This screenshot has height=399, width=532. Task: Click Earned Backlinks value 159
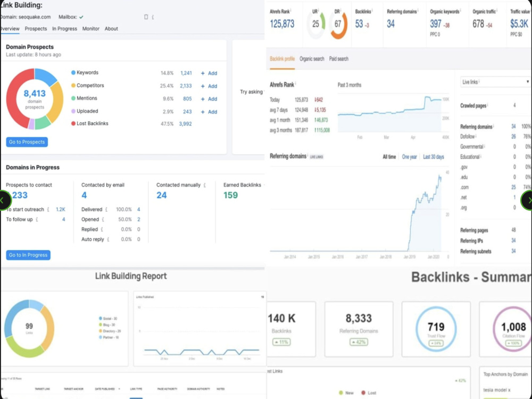click(x=230, y=195)
